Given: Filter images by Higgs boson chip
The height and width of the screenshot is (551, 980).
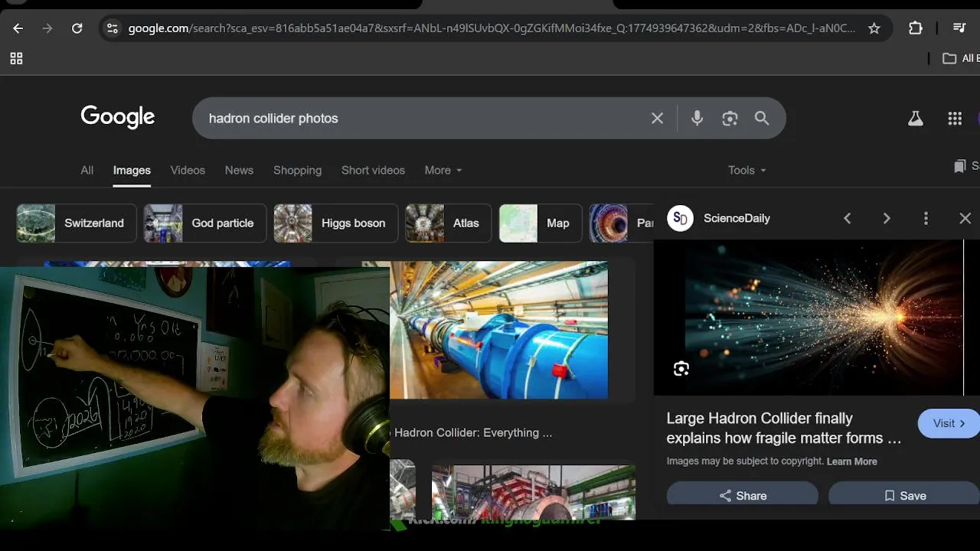Looking at the screenshot, I should [335, 223].
